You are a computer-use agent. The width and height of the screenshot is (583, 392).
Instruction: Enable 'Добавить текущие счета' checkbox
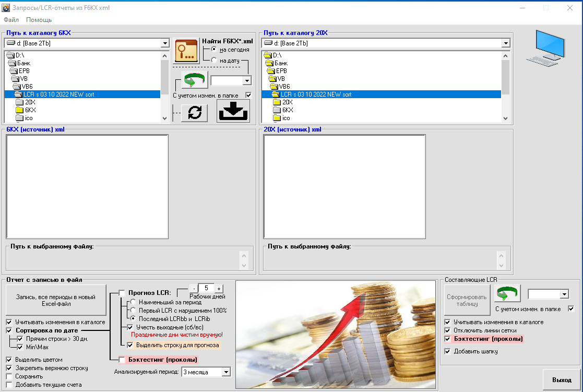[9, 385]
